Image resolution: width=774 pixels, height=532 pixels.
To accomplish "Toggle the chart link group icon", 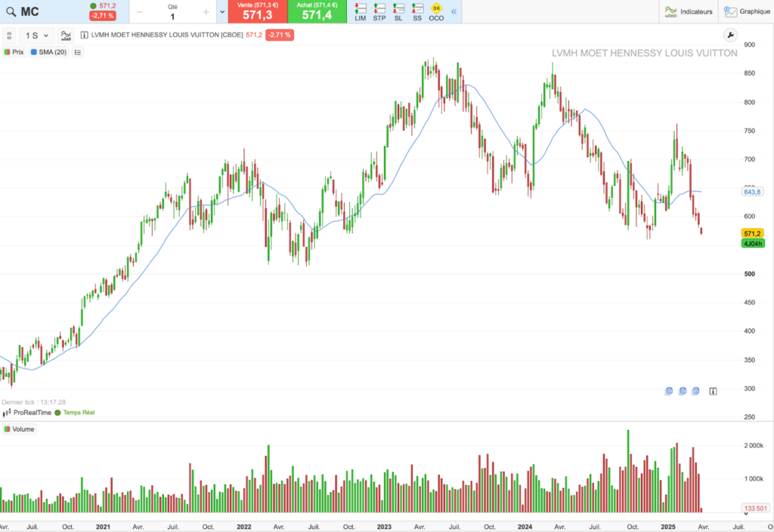I will tap(9, 36).
